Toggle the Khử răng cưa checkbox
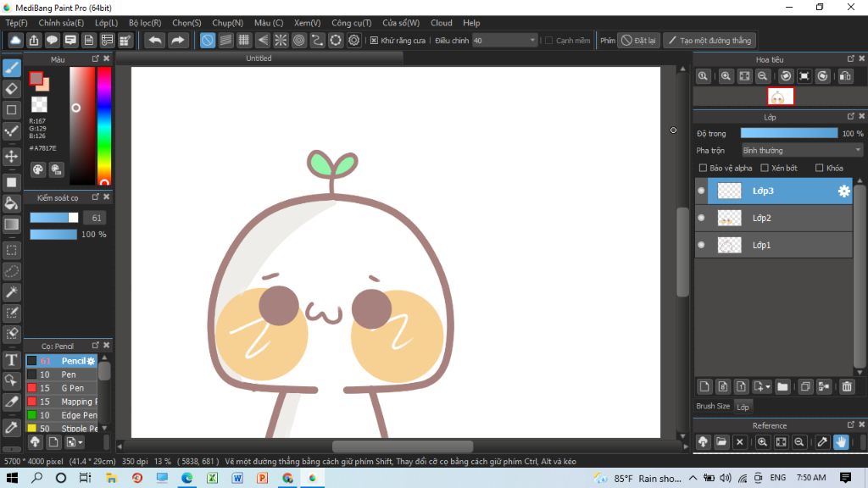868x488 pixels. (x=374, y=41)
